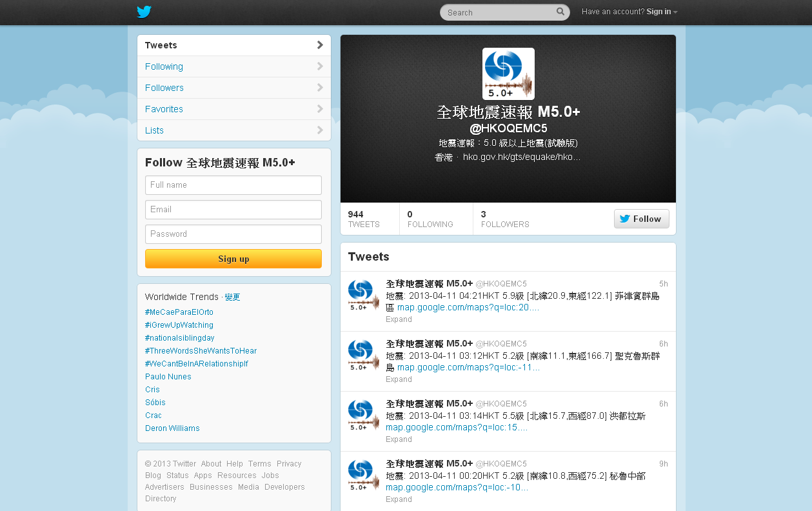The width and height of the screenshot is (812, 511).
Task: Open the 3 Followers stat
Action: click(505, 219)
